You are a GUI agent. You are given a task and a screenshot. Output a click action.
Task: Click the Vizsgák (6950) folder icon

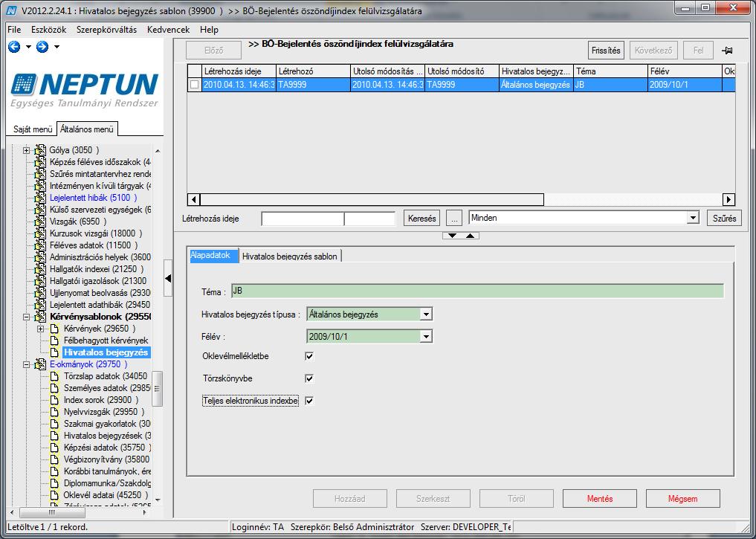40,222
